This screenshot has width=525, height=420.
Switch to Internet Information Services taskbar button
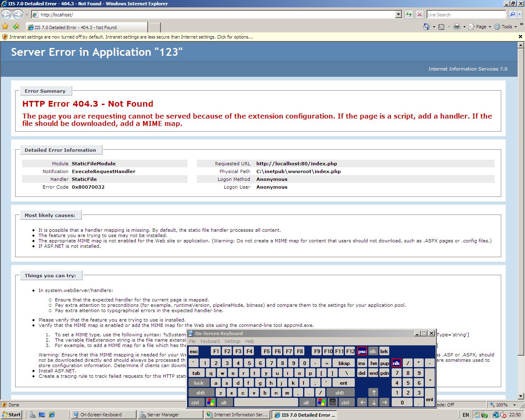237,415
